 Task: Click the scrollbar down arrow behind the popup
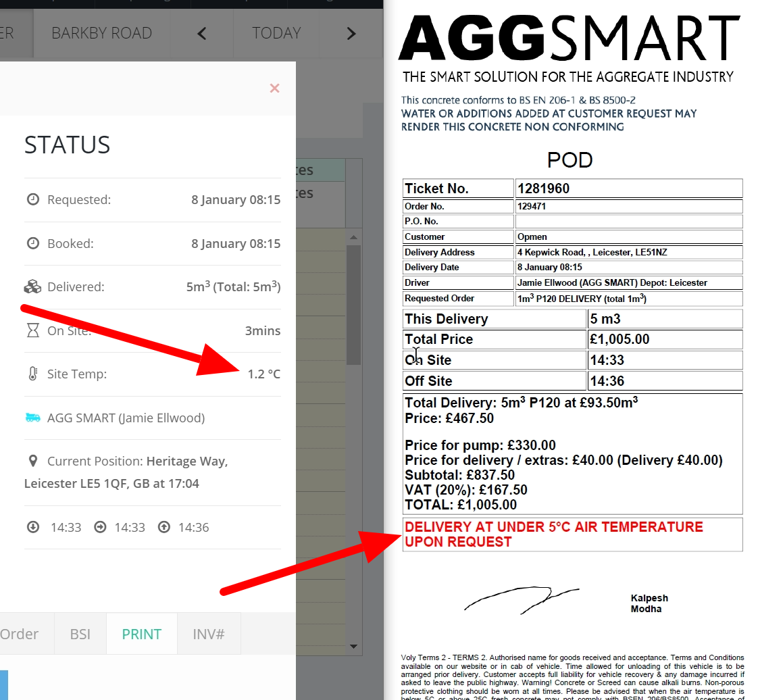[353, 647]
